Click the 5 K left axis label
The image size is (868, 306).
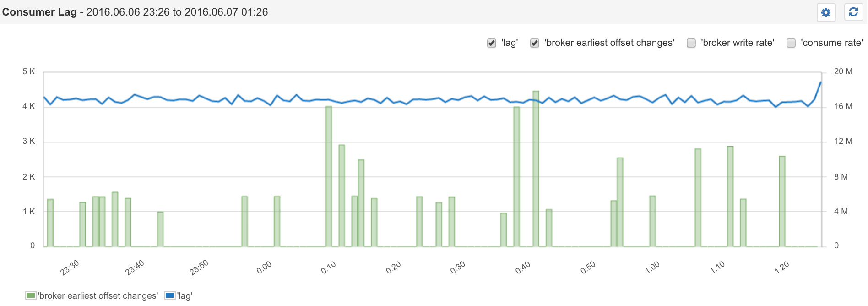pos(28,71)
